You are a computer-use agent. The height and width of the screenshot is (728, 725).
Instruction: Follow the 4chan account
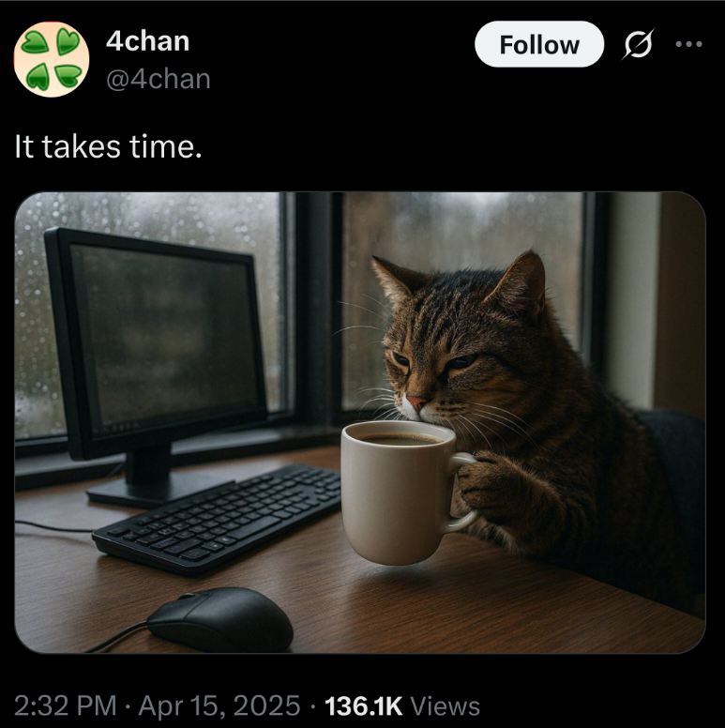539,45
